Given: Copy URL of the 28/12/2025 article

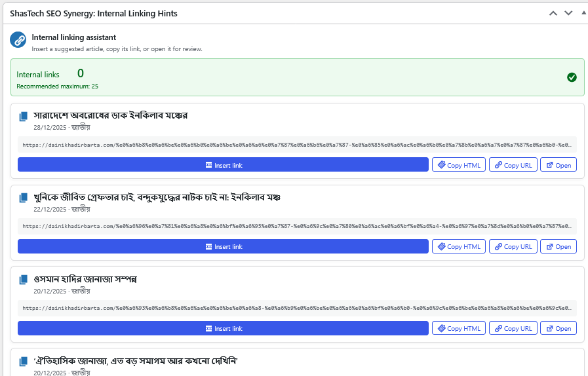Looking at the screenshot, I should tap(513, 165).
